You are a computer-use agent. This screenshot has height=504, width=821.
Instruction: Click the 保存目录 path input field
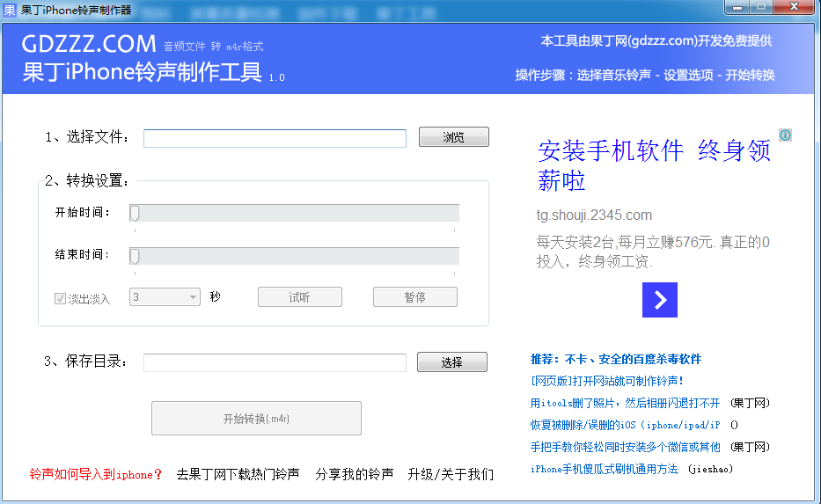pos(275,362)
